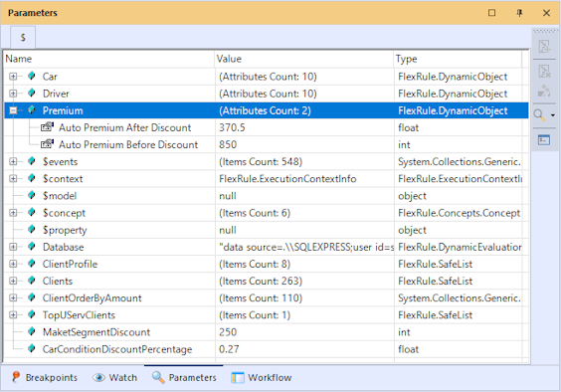Select the $property tree row
The width and height of the screenshot is (561, 392).
point(267,230)
